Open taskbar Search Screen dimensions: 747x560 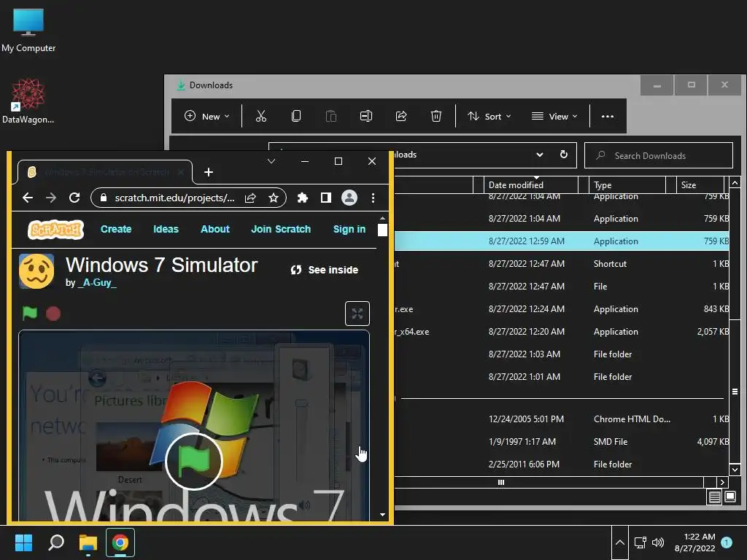[x=56, y=542]
